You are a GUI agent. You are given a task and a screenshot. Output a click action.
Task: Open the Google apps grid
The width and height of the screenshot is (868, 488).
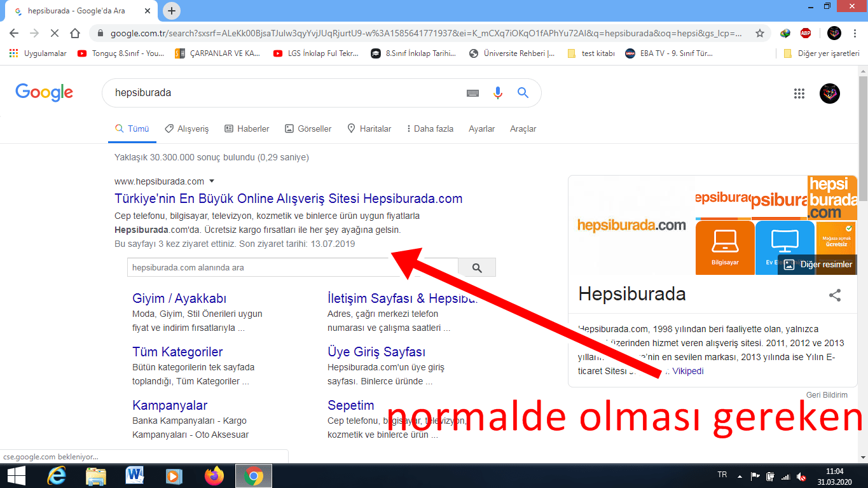799,94
